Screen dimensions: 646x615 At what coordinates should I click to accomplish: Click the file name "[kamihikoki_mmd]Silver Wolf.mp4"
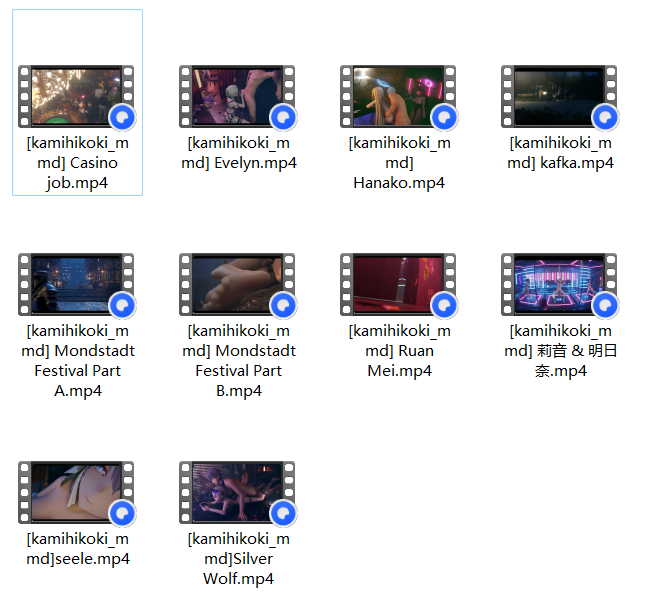pyautogui.click(x=239, y=559)
